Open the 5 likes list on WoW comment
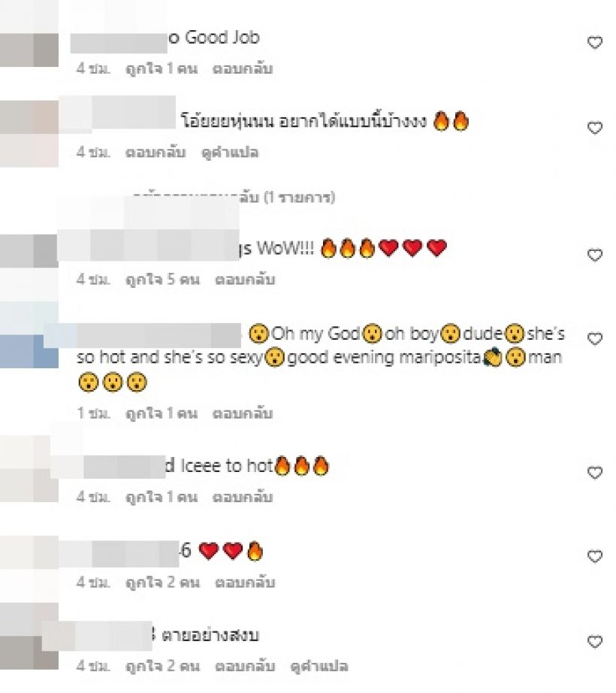Image resolution: width=616 pixels, height=693 pixels. tap(162, 280)
